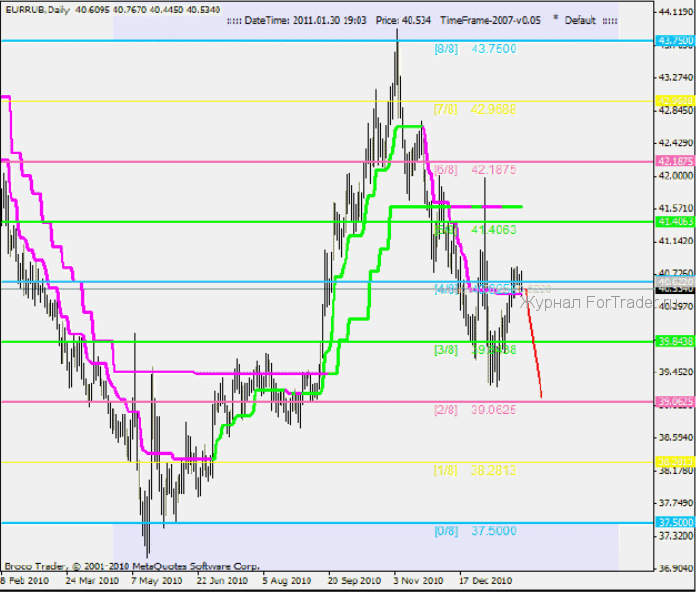Viewport: 696px width, 593px height.
Task: Click the Broco Trader copyright text
Action: coord(132,565)
